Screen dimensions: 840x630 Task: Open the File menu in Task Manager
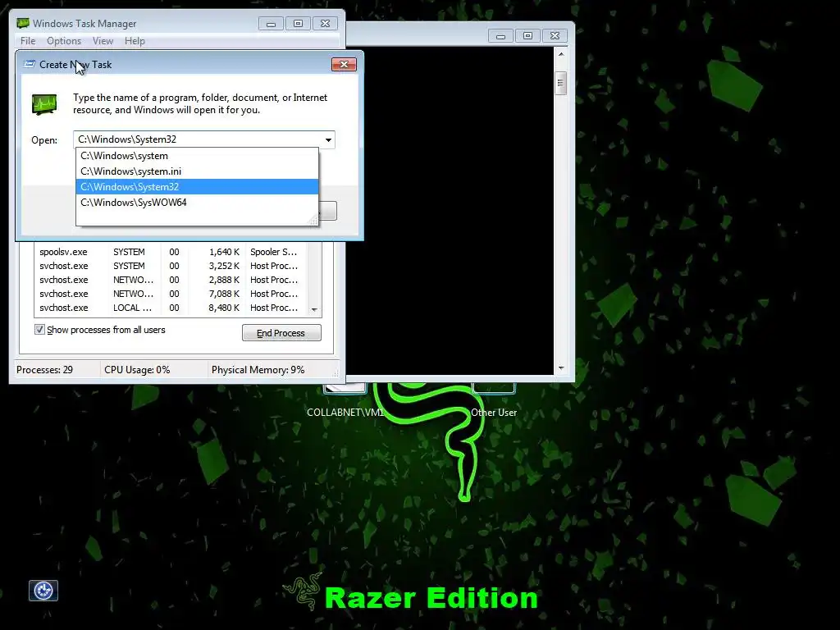pyautogui.click(x=28, y=41)
